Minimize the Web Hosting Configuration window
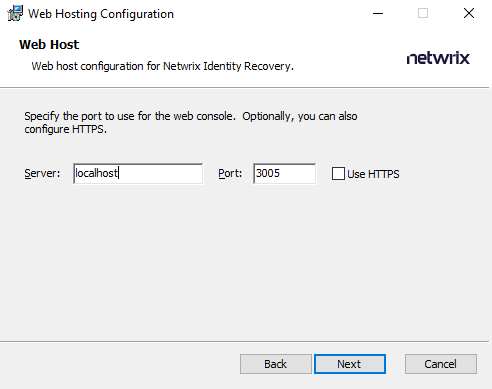Screen dimensions: 492x389 (378, 14)
